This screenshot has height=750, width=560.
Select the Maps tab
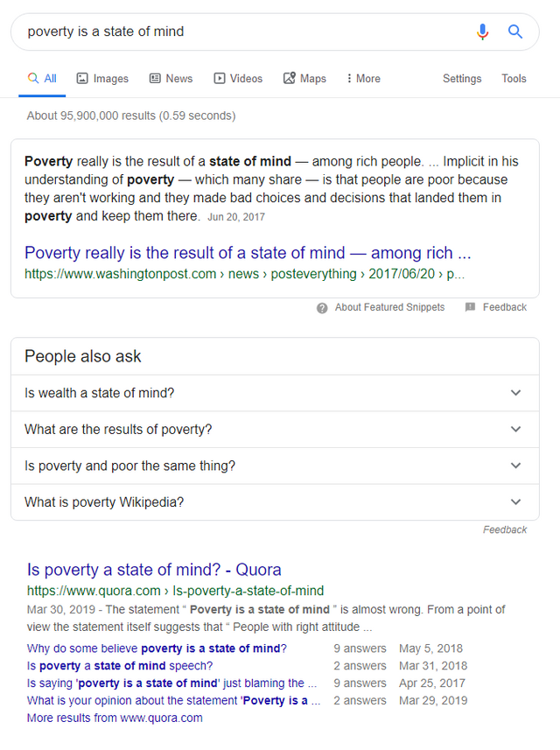pos(304,79)
